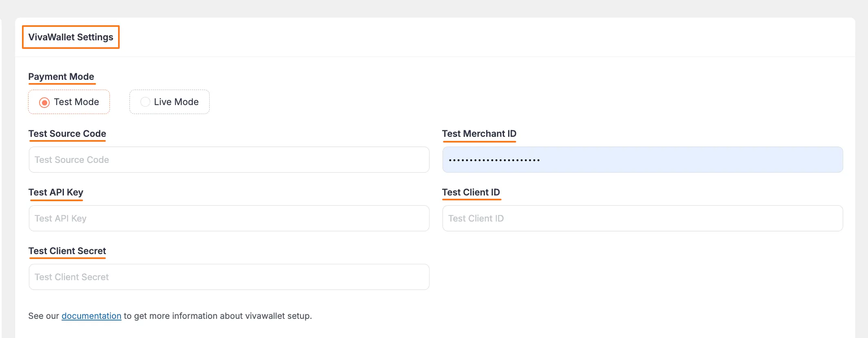This screenshot has height=338, width=868.
Task: Select the Test Mode radio button
Action: click(44, 102)
